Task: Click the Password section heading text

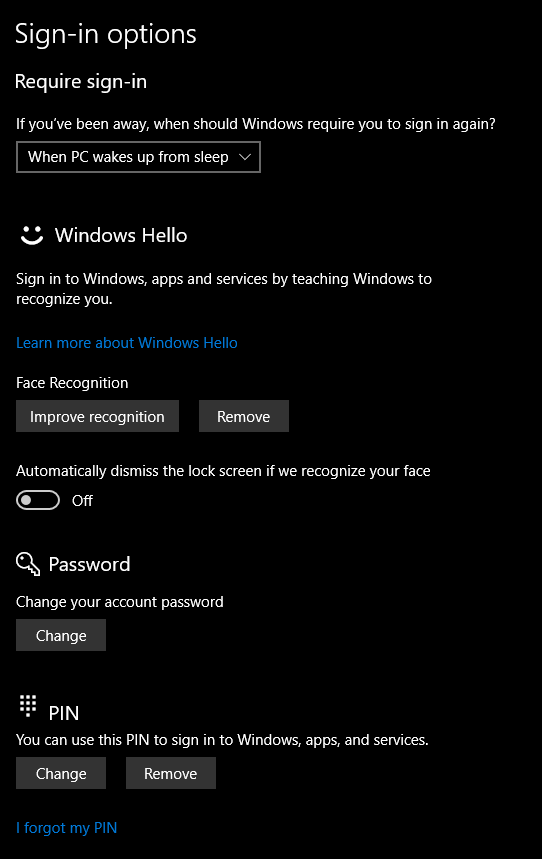Action: click(x=89, y=564)
